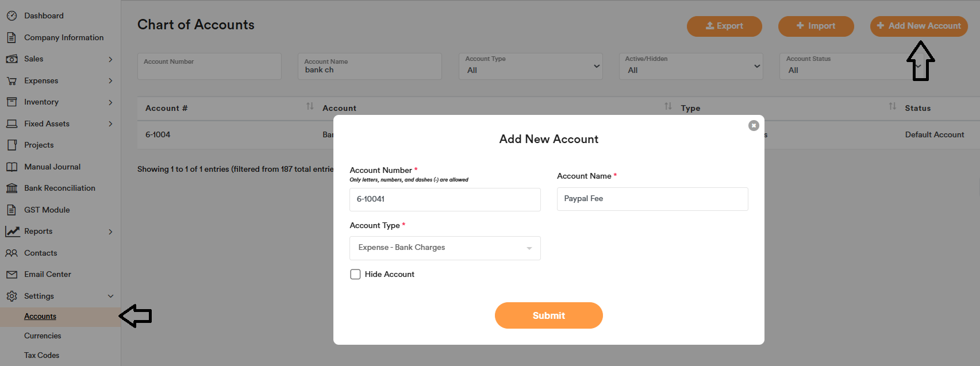Screen dimensions: 980x366
Task: Open the Account Type dropdown in dialog
Action: tap(445, 248)
